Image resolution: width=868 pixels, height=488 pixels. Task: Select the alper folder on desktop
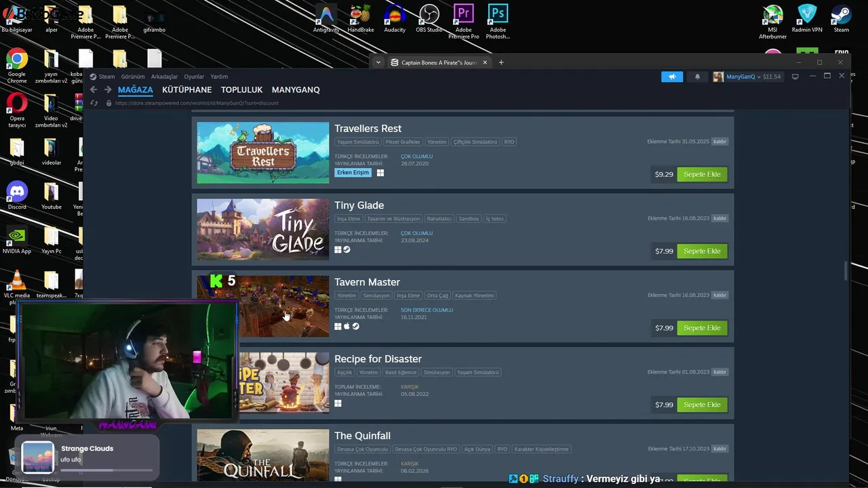52,18
